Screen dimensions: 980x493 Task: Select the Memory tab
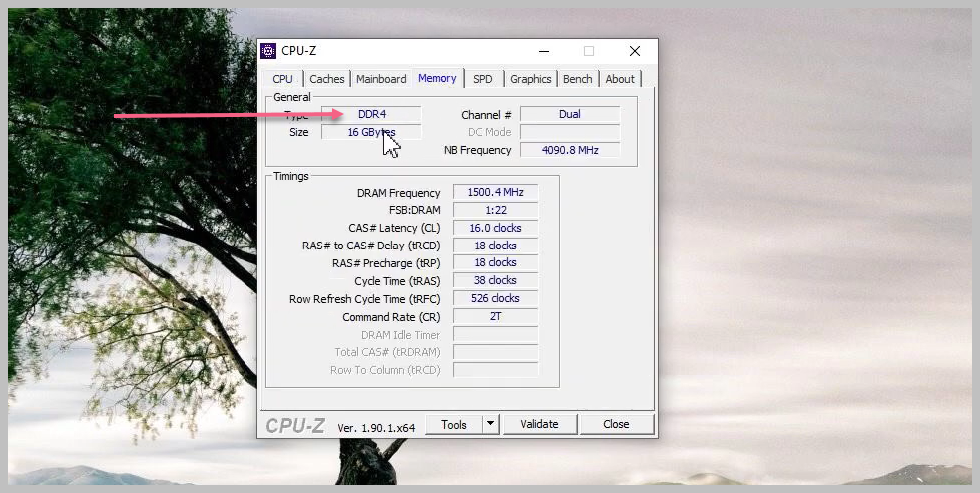[437, 78]
